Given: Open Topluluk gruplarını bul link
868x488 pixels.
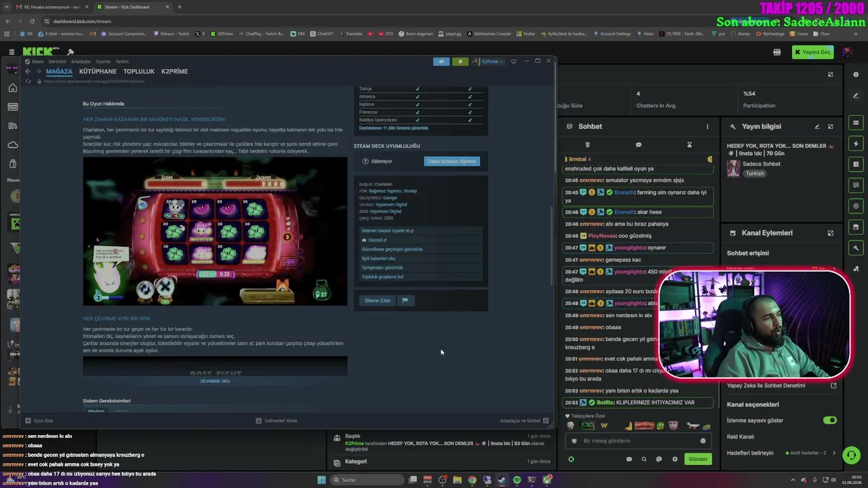Looking at the screenshot, I should pos(382,277).
